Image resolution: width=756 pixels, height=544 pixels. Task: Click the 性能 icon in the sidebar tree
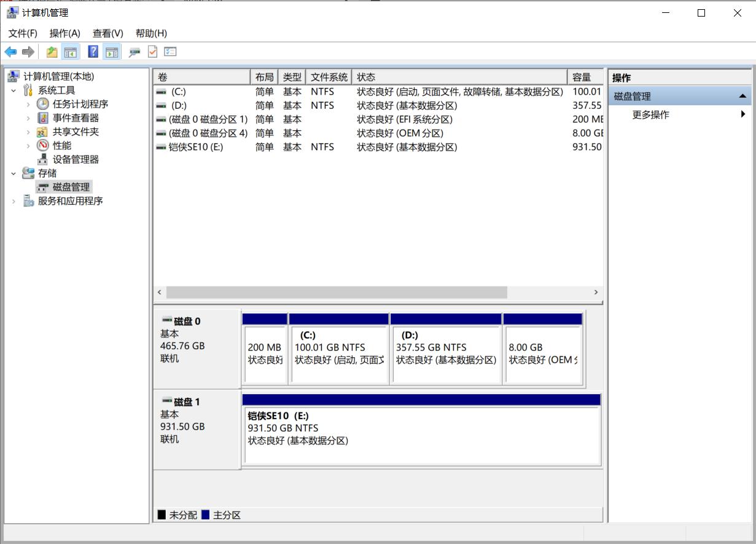(43, 146)
